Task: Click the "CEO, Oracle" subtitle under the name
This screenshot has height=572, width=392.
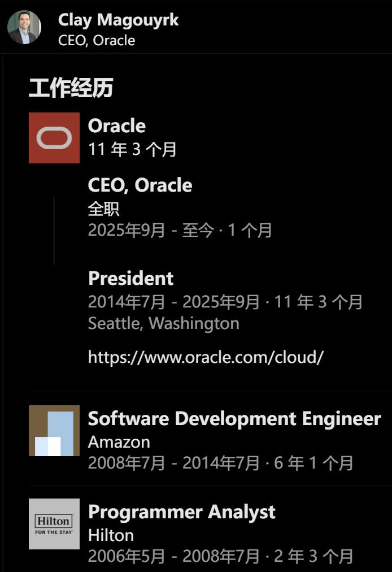Action: (97, 41)
